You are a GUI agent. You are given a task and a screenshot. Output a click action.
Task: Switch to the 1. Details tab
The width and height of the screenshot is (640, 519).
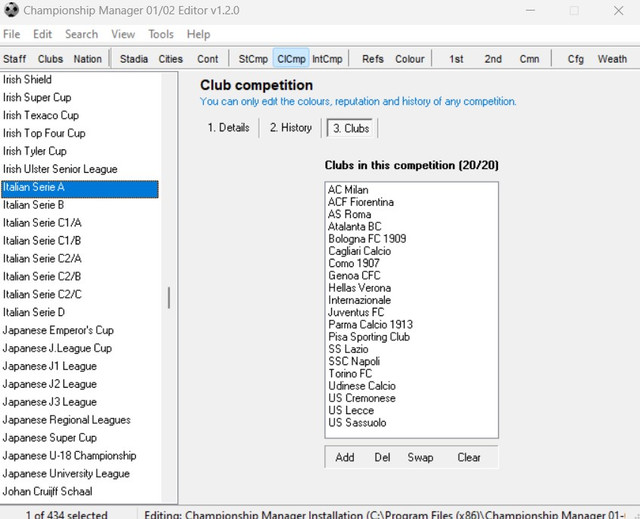(229, 128)
